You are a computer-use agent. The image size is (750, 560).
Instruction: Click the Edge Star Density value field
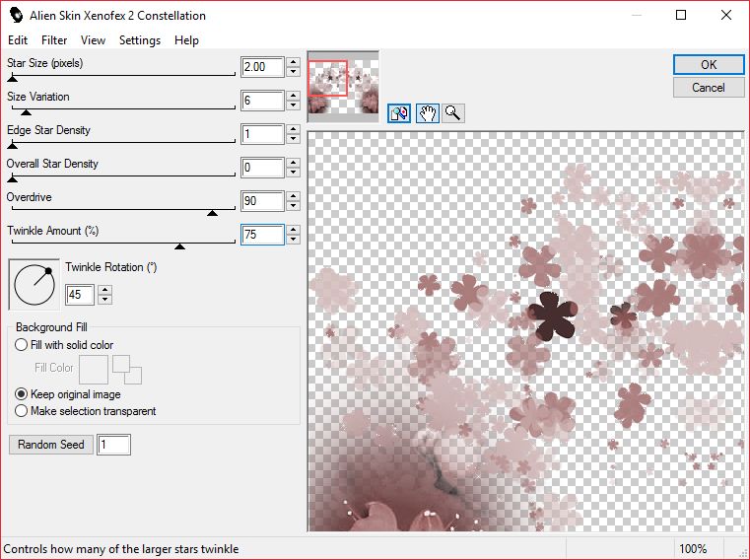(x=262, y=134)
